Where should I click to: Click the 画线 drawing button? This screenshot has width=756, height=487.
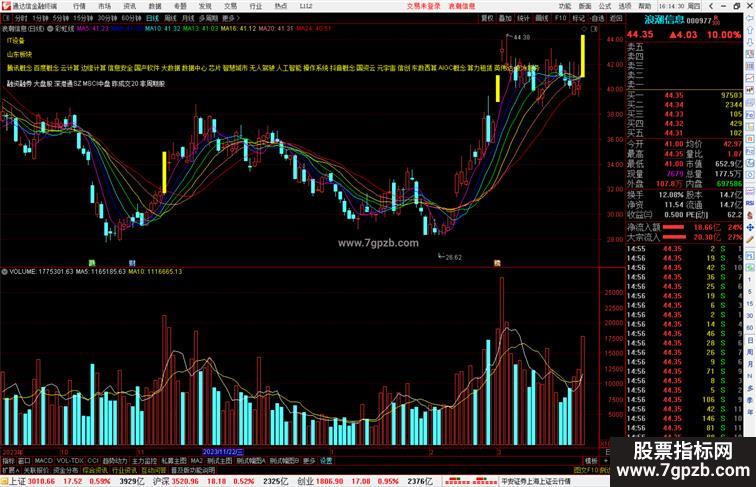[542, 18]
